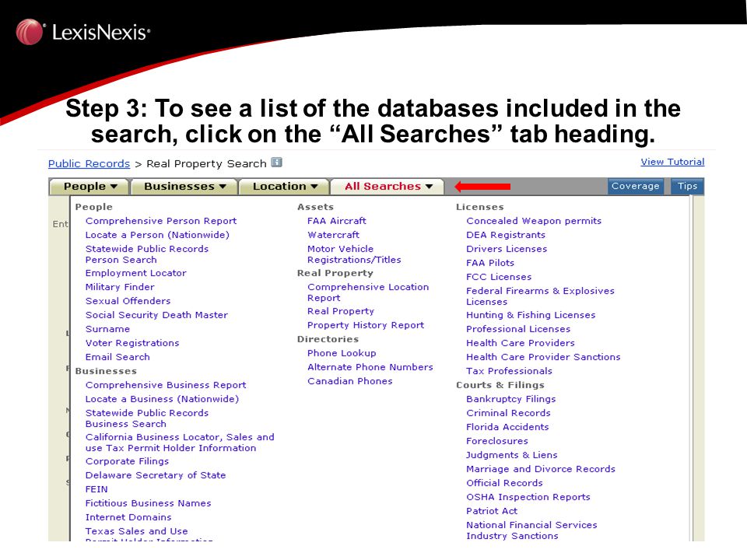Click the Coverage button
This screenshot has width=747, height=560.
[x=635, y=186]
